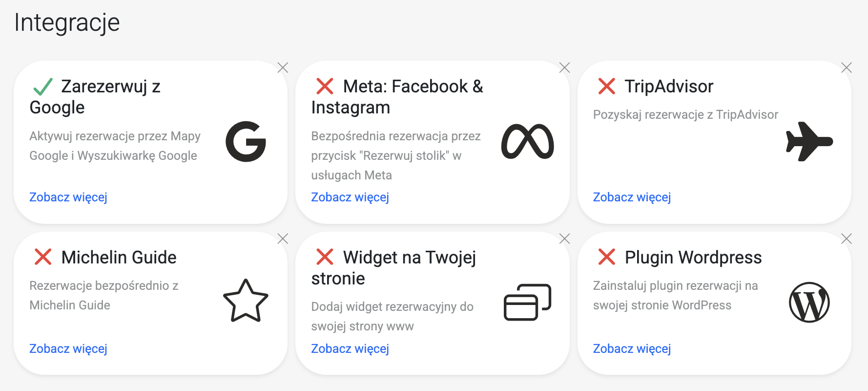Click the red X status beside TripAdvisor

coord(606,87)
